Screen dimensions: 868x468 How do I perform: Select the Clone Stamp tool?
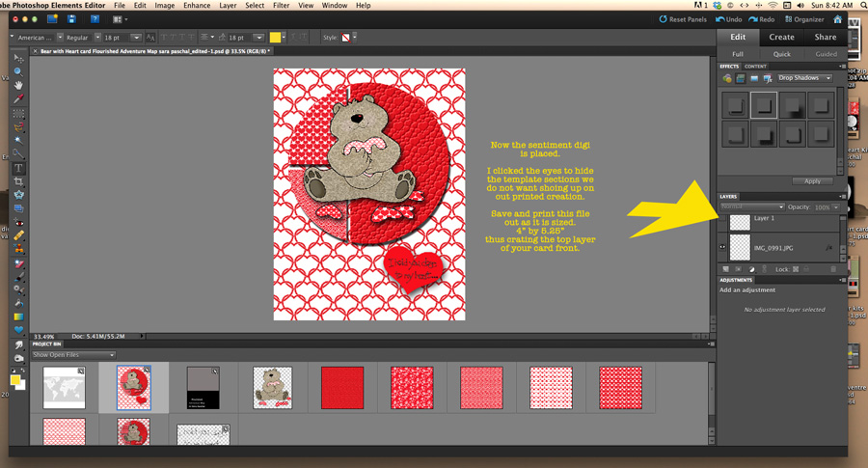pos(18,249)
